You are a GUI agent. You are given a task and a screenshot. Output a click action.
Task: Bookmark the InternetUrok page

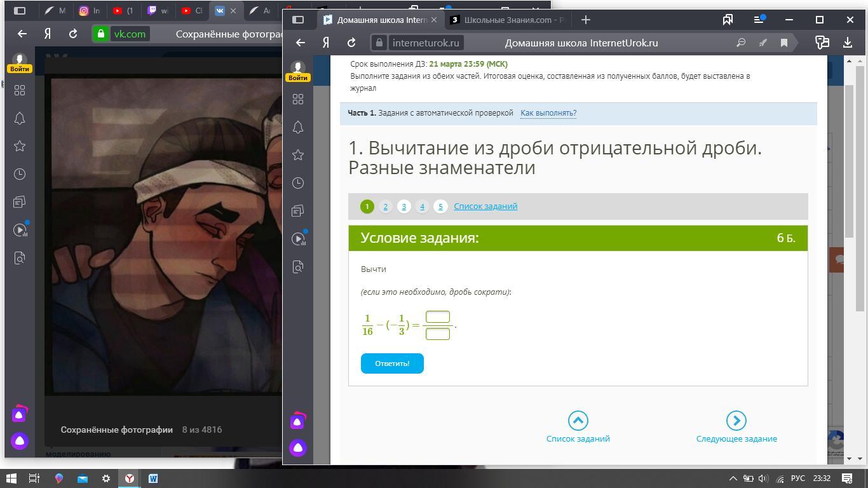tap(784, 43)
